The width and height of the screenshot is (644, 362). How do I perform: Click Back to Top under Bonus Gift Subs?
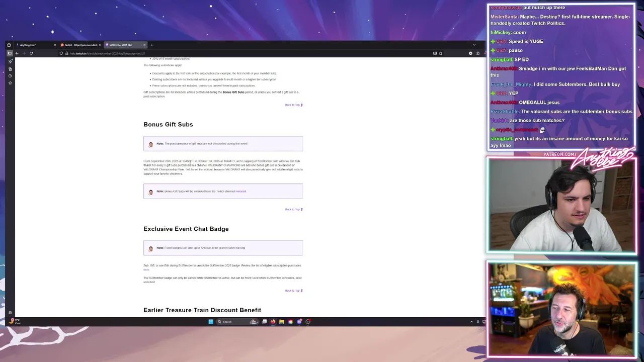point(293,209)
